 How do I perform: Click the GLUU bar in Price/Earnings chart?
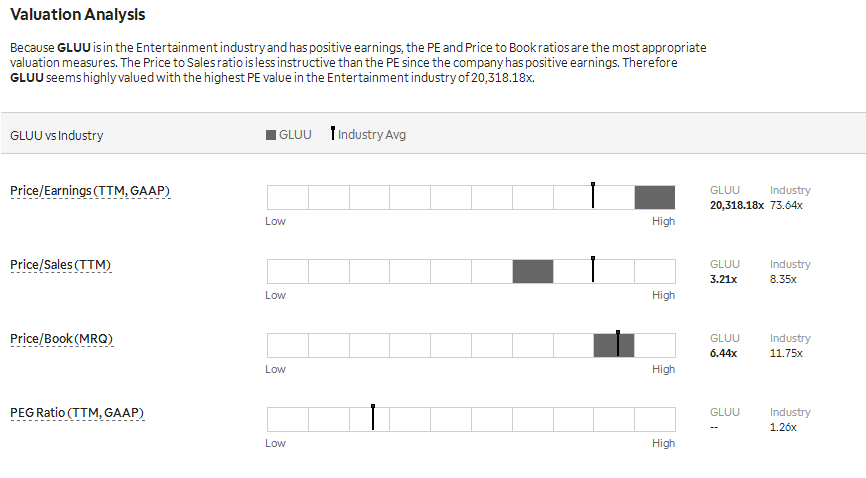point(654,197)
